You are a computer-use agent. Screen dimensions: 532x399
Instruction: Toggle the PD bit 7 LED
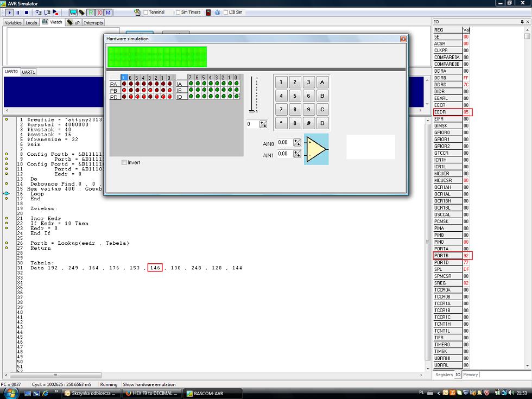tap(124, 97)
